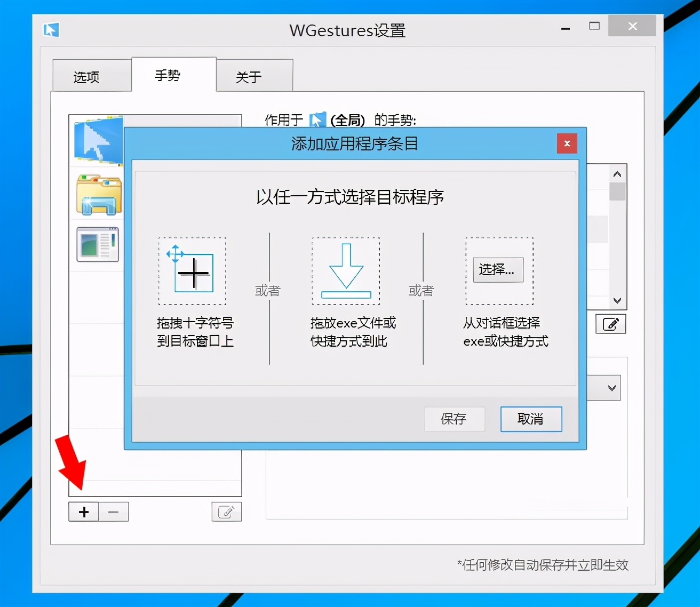The image size is (700, 607).
Task: Close the 添加应用程序条目 dialog
Action: point(567,143)
